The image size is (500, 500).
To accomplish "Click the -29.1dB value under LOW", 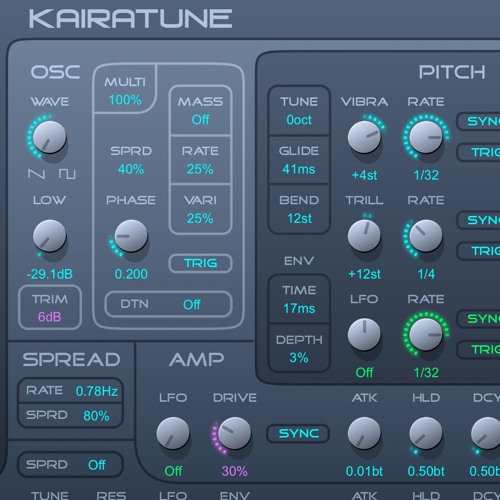I will coord(49,274).
